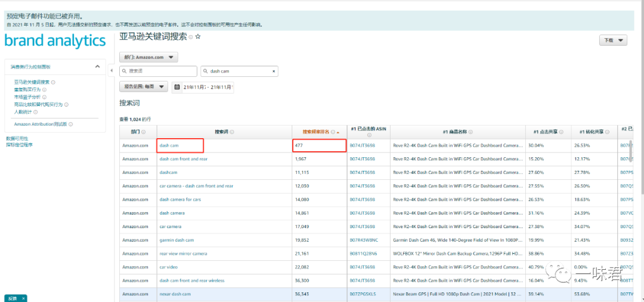The height and width of the screenshot is (302, 644).
Task: Click the favorite star next to page title
Action: point(198,37)
